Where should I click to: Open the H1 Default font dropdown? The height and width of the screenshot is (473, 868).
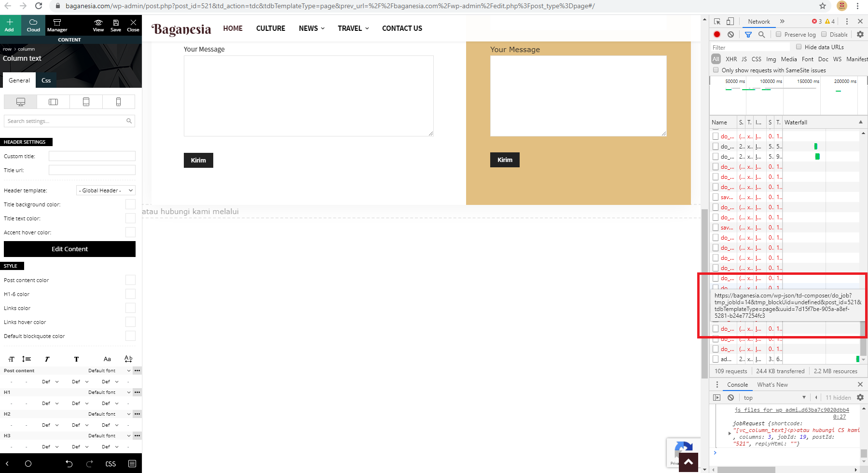[x=109, y=392]
